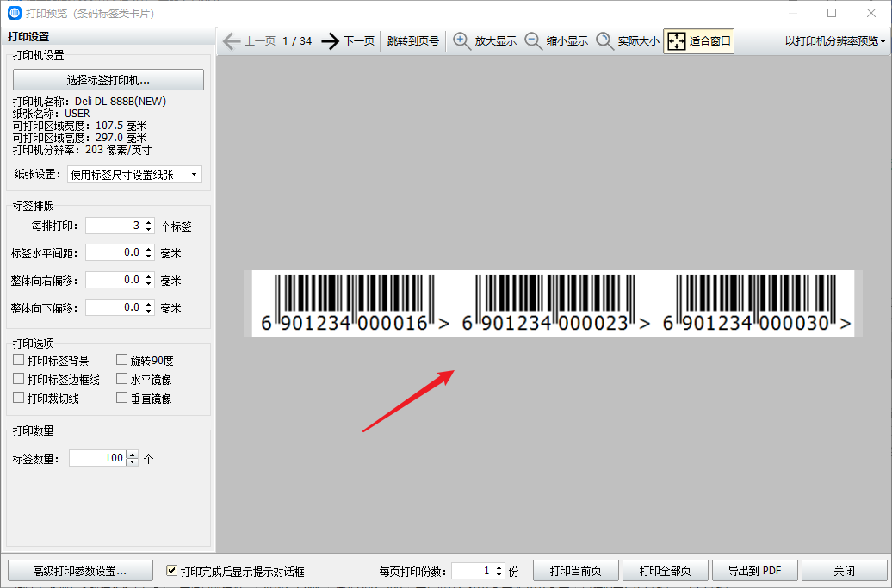Increase labels per row stepper
The image size is (892, 588).
click(x=149, y=222)
